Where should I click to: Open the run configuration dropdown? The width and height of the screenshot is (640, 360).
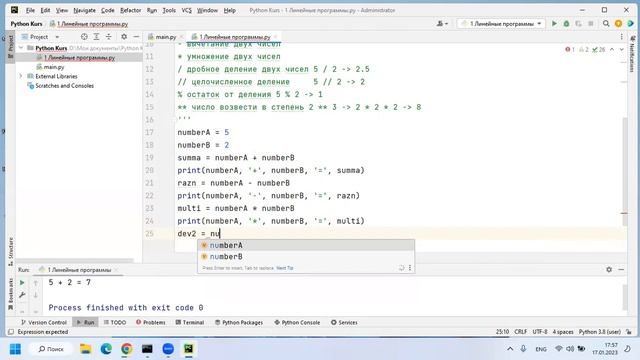[500, 24]
